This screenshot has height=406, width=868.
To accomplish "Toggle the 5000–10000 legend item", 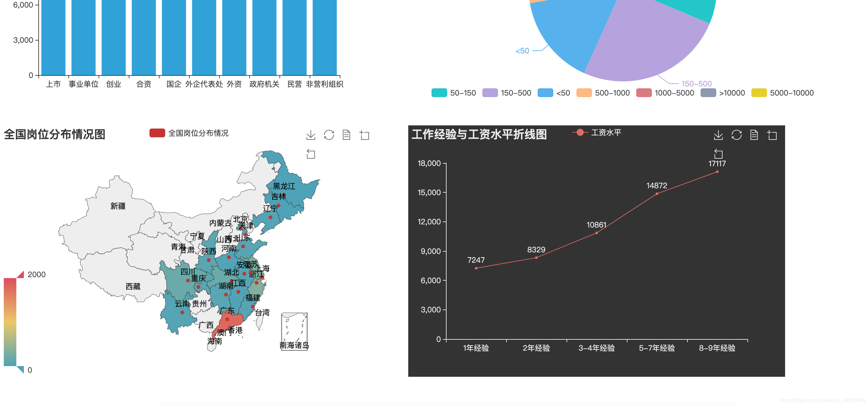I will pyautogui.click(x=782, y=93).
